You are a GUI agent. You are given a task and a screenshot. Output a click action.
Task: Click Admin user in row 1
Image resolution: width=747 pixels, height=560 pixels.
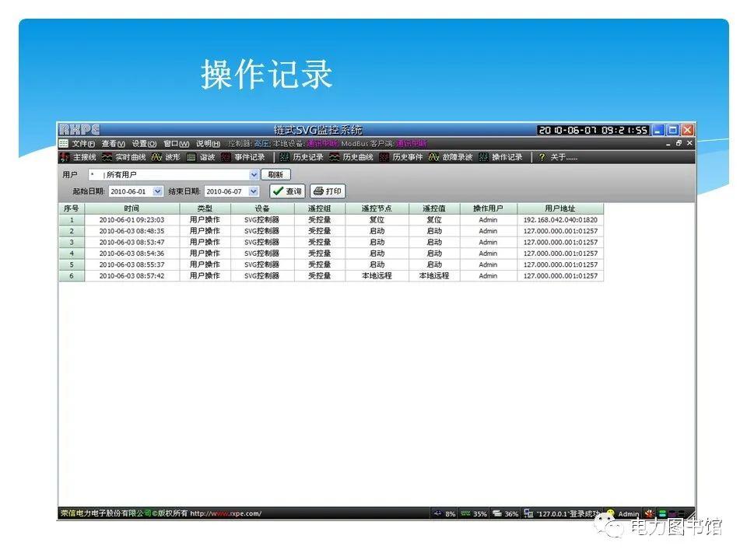[x=489, y=220]
